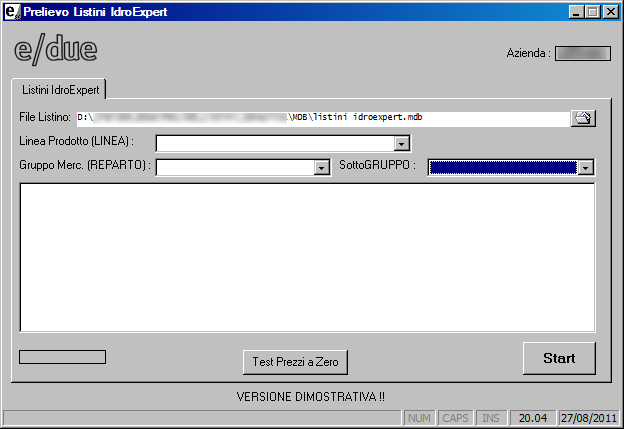The width and height of the screenshot is (624, 429).
Task: Click the progress bar beside Test Prezzi
Action: click(62, 357)
